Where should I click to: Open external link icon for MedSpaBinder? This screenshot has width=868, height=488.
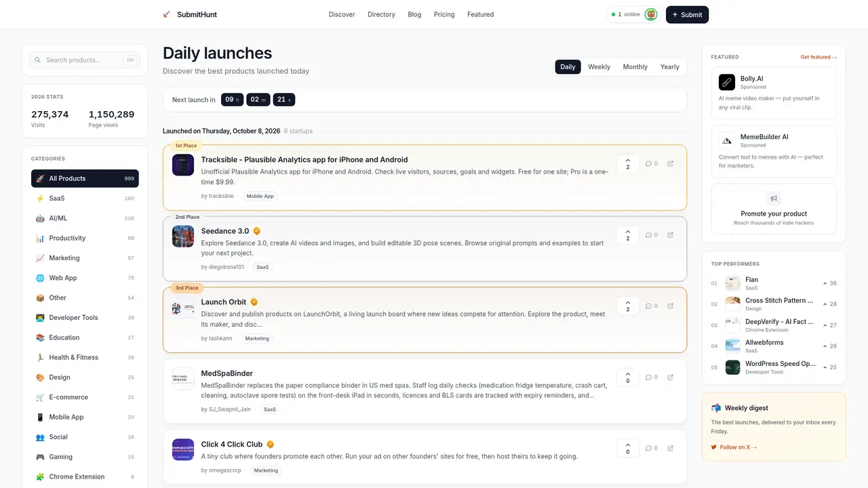pos(671,377)
